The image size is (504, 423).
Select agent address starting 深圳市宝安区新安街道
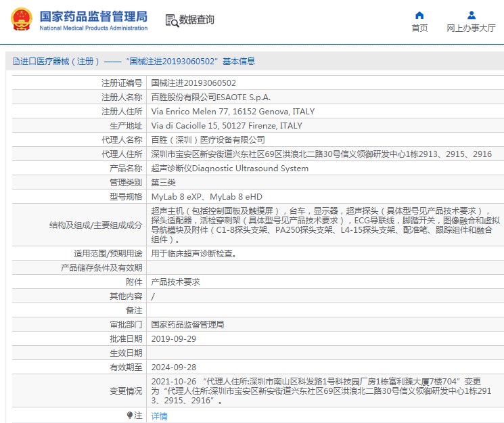(x=321, y=154)
